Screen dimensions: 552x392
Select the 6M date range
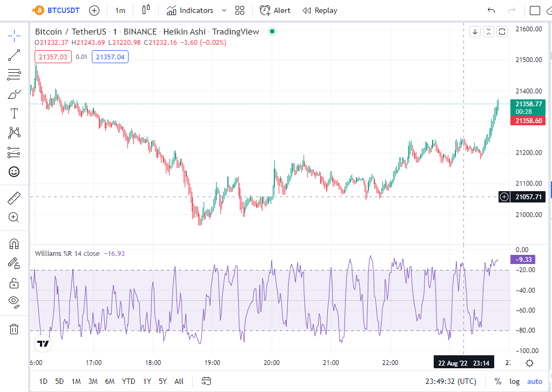coord(110,381)
